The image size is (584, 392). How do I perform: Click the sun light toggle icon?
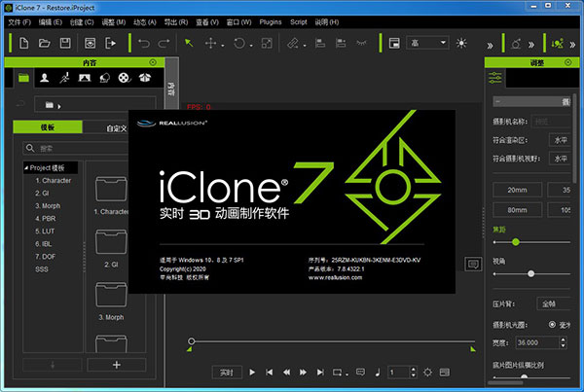tap(461, 43)
